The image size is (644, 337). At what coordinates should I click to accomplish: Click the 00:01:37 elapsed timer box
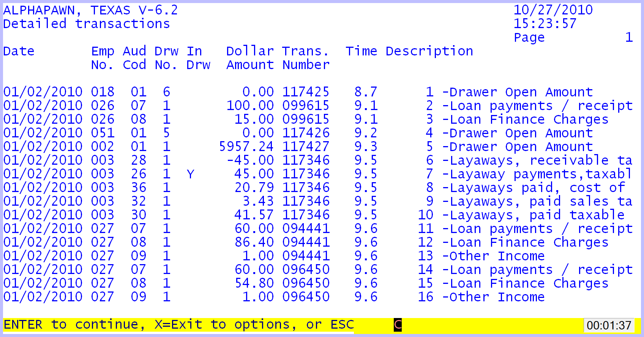pyautogui.click(x=609, y=325)
